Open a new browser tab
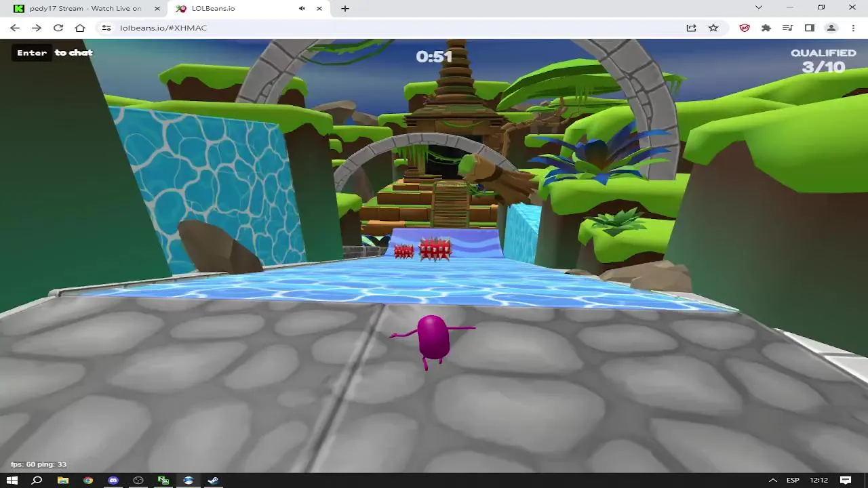The width and height of the screenshot is (868, 488). (x=345, y=8)
